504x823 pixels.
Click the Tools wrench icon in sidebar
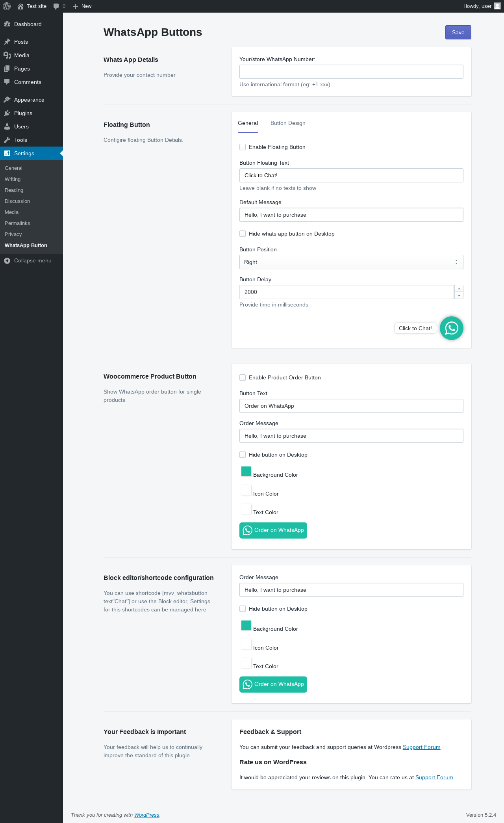[x=7, y=140]
